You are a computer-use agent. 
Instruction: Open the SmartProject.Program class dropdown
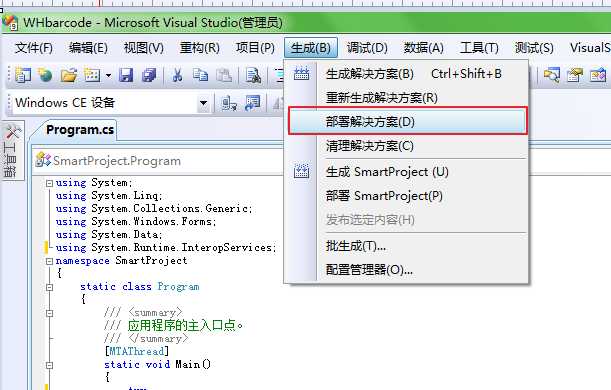point(158,161)
